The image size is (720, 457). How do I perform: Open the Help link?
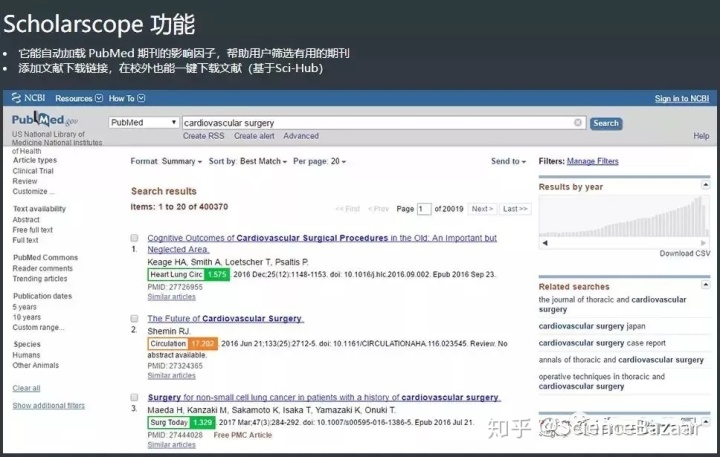[x=701, y=136]
